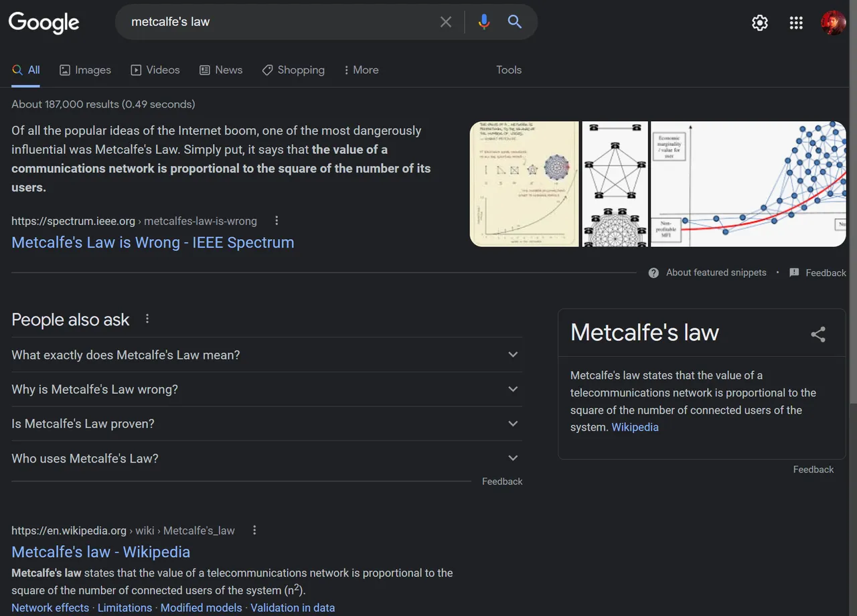
Task: Switch to the Videos tab
Action: coord(155,70)
